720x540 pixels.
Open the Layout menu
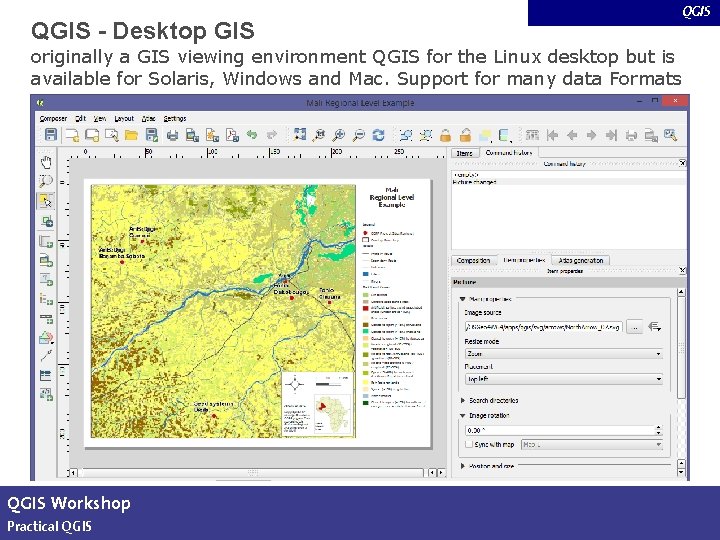pos(124,118)
